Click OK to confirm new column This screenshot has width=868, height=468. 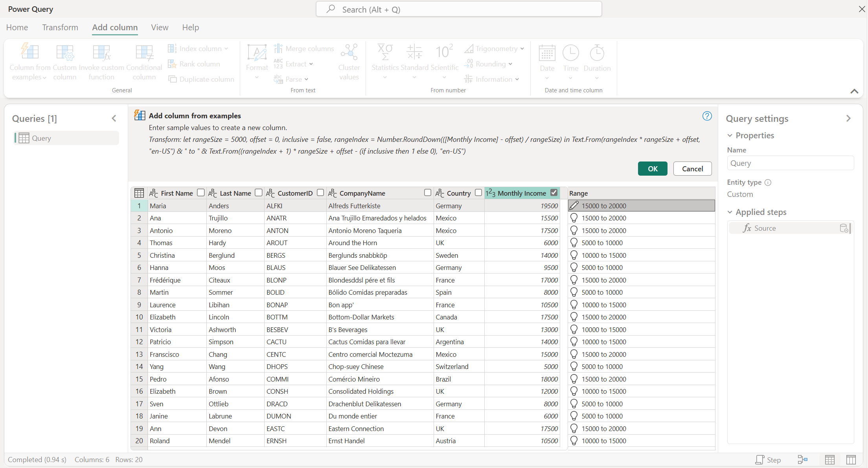(x=652, y=168)
